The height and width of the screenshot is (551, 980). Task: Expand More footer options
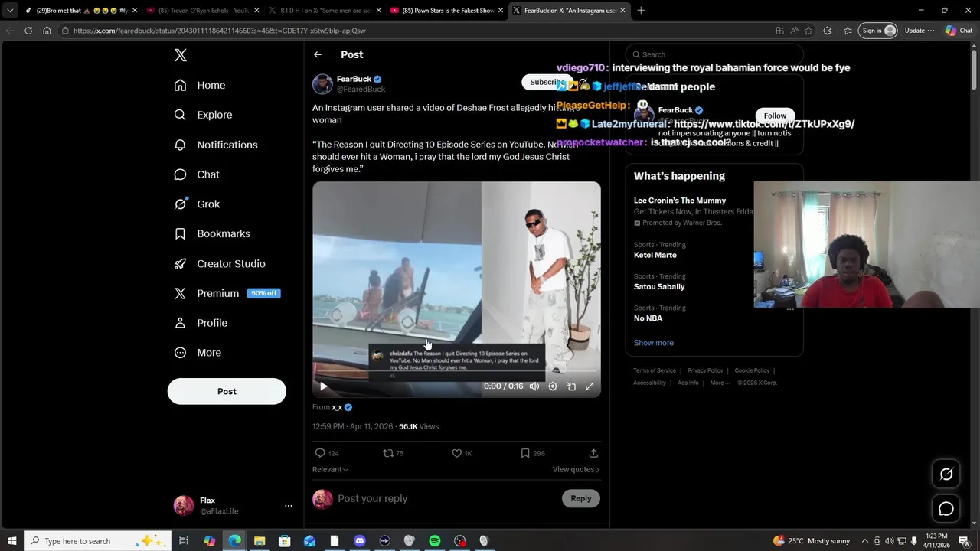pyautogui.click(x=720, y=383)
